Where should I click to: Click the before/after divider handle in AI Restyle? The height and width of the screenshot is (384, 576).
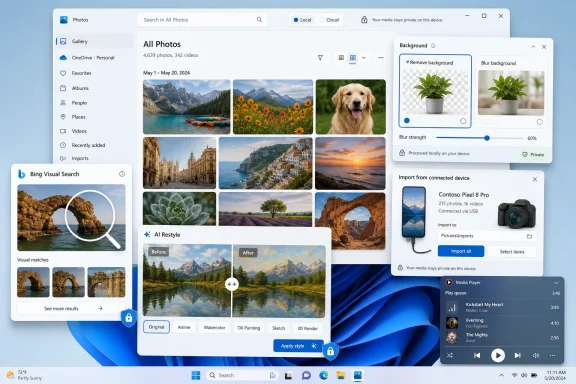pyautogui.click(x=232, y=284)
